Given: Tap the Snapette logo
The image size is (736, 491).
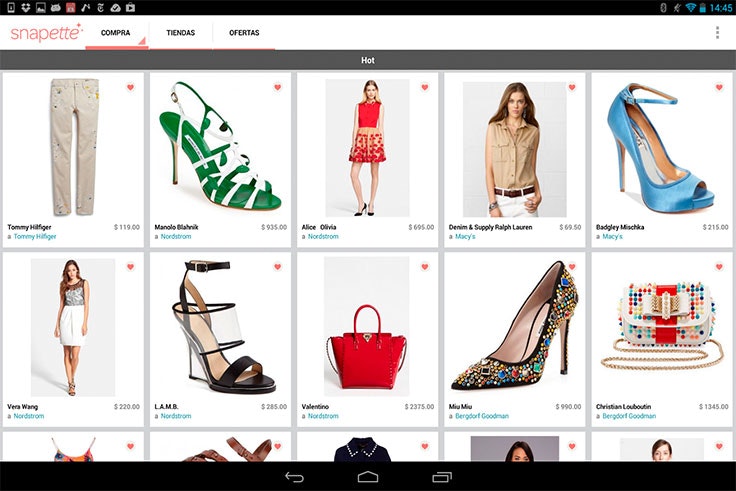Looking at the screenshot, I should pos(46,32).
